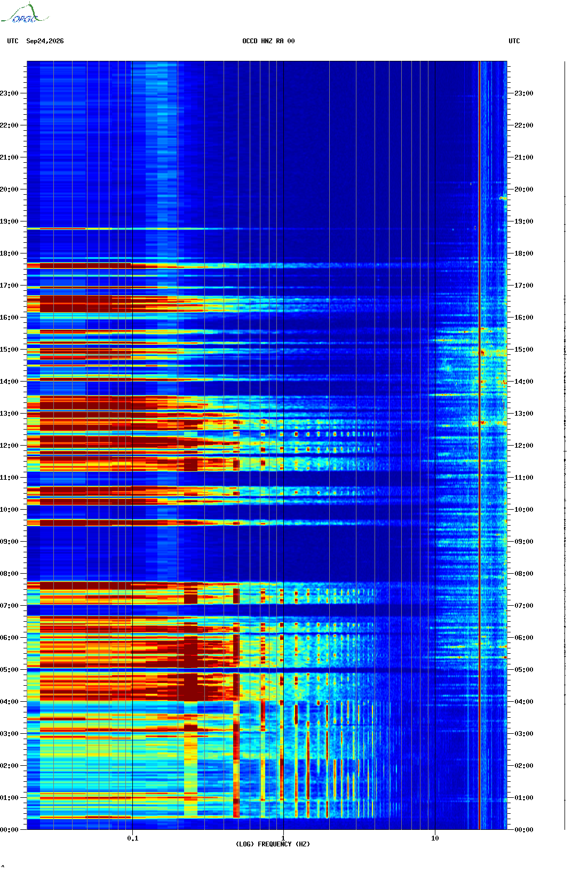Click the 0.1 Hz frequency tick label

[x=133, y=838]
